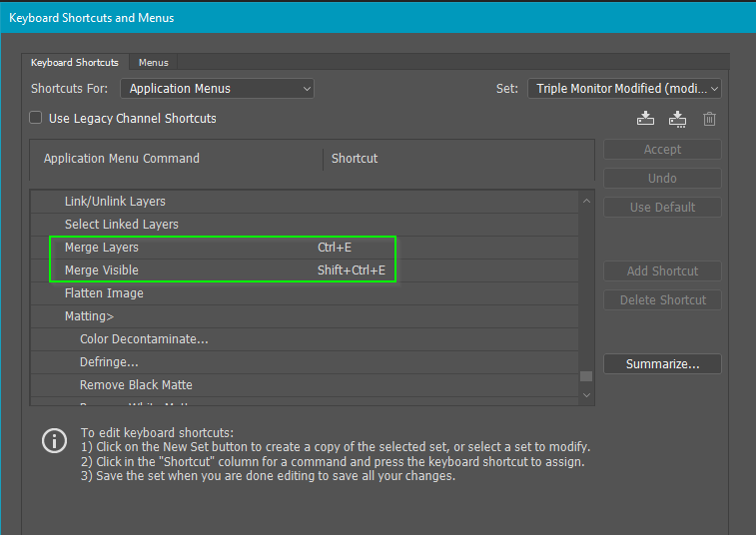Click the Summarize... button
Image resolution: width=756 pixels, height=535 pixels.
tap(662, 364)
